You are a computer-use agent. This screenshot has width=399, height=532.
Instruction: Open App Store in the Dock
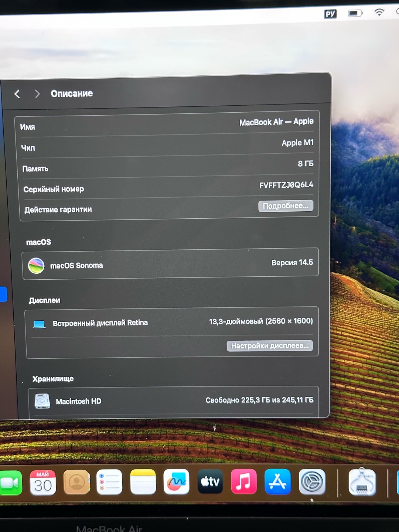[278, 481]
